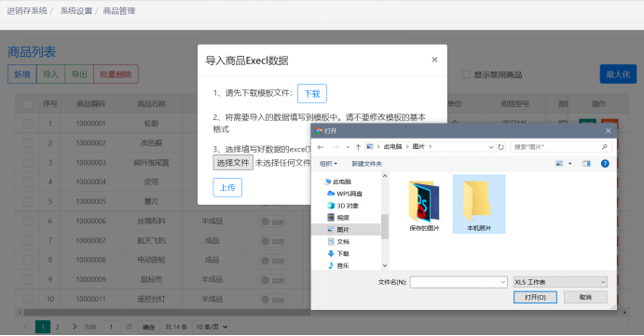Open the 文件名 combo box dropdown

pos(503,282)
